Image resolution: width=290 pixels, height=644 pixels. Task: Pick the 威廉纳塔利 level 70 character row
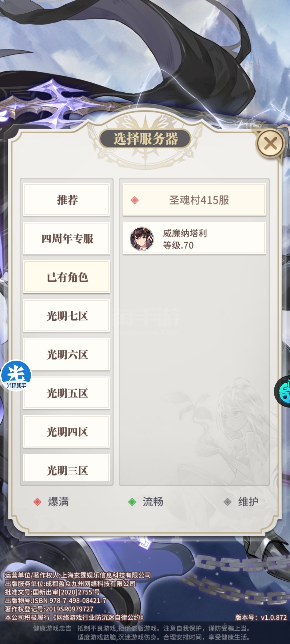click(194, 238)
